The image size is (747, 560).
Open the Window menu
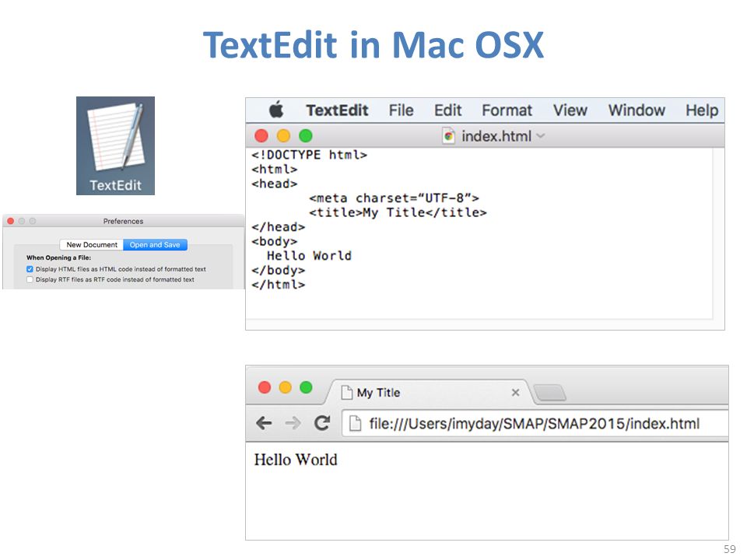click(637, 110)
